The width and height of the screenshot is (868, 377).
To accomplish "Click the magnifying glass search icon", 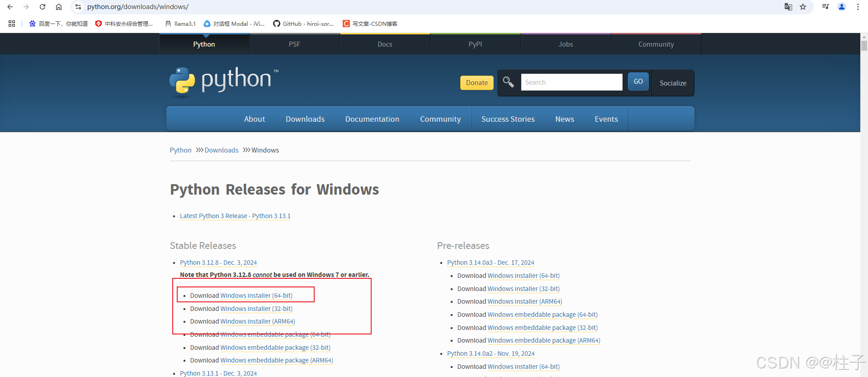I will point(508,82).
